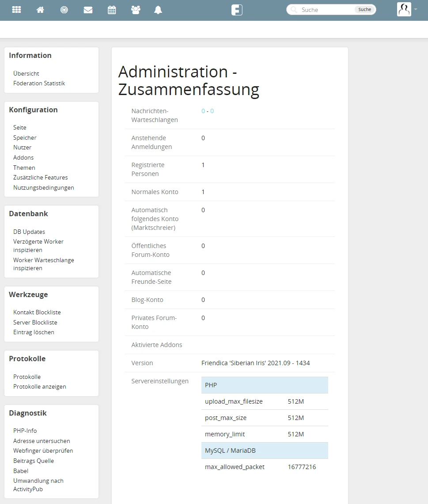Open Föderation Statistik page

(39, 83)
